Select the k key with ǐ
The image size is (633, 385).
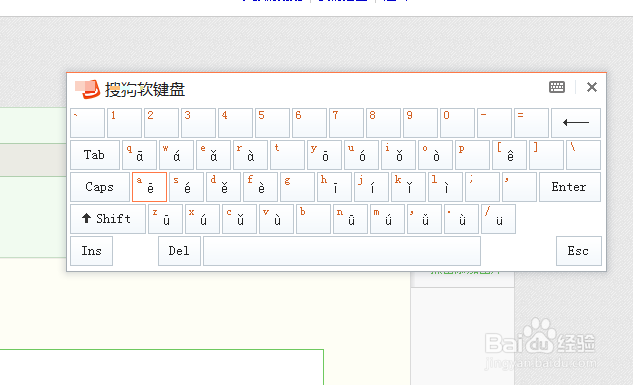pos(409,187)
